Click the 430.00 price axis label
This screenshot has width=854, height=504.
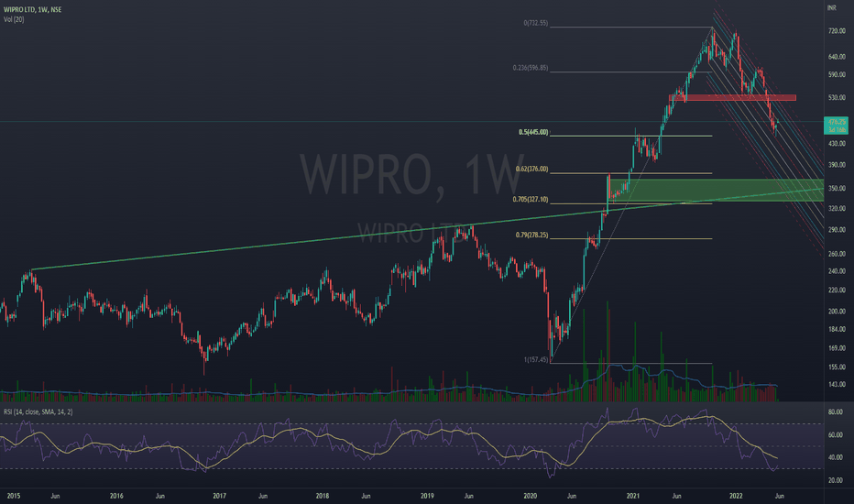click(837, 144)
